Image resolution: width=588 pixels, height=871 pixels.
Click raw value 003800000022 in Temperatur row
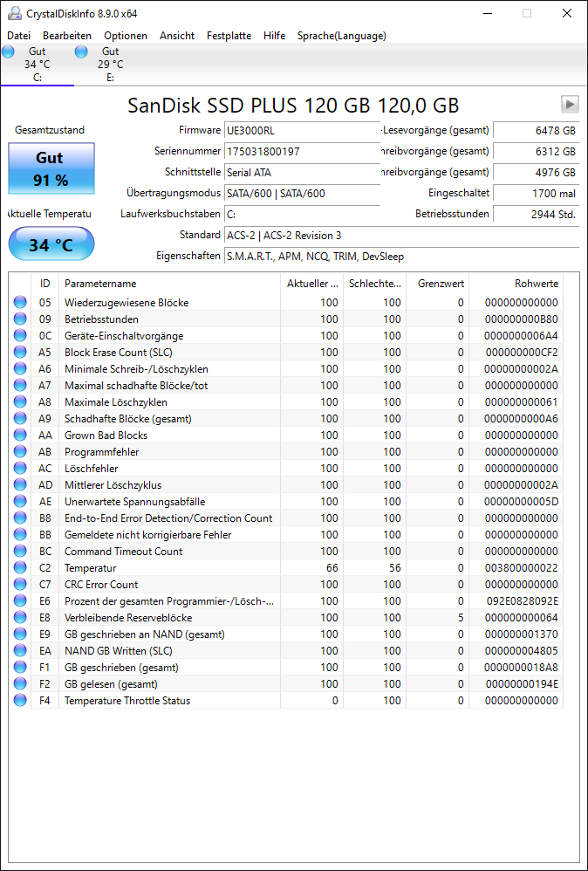(522, 568)
